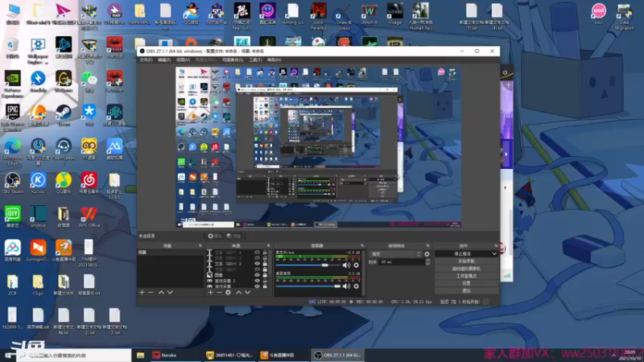Screen dimensions: 644x362
Task: Move scene up in Scenes panel
Action: [x=161, y=292]
